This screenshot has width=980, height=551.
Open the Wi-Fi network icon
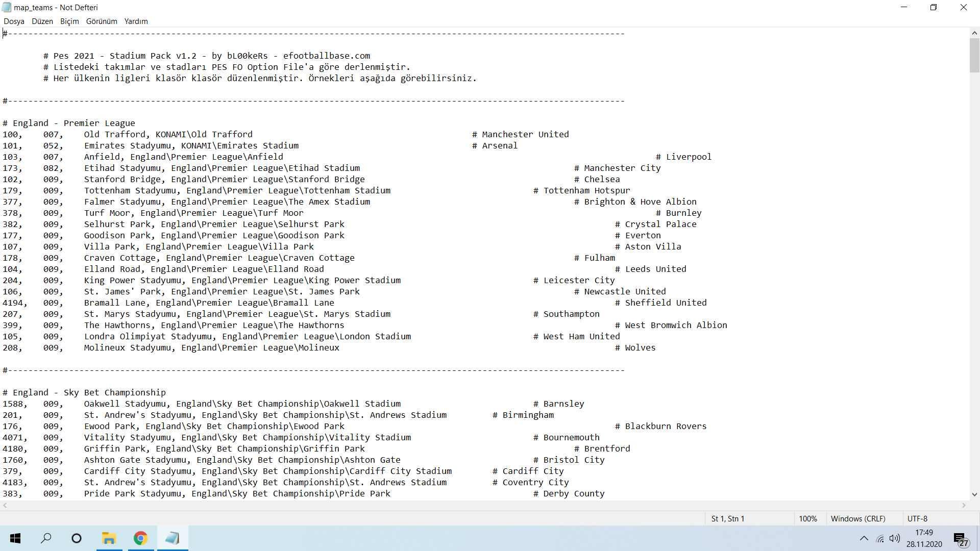(880, 539)
